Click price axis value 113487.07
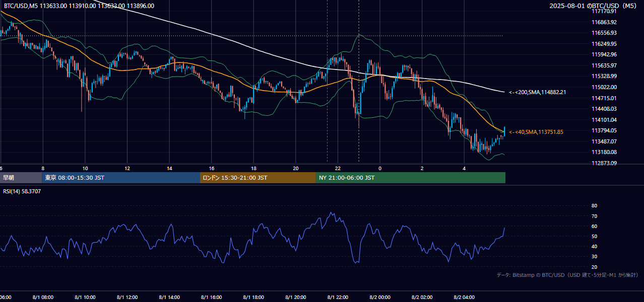The height and width of the screenshot is (302, 644). pyautogui.click(x=604, y=141)
